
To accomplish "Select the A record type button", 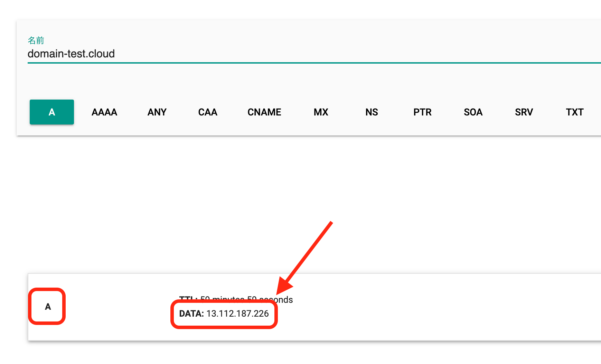I will tap(52, 112).
